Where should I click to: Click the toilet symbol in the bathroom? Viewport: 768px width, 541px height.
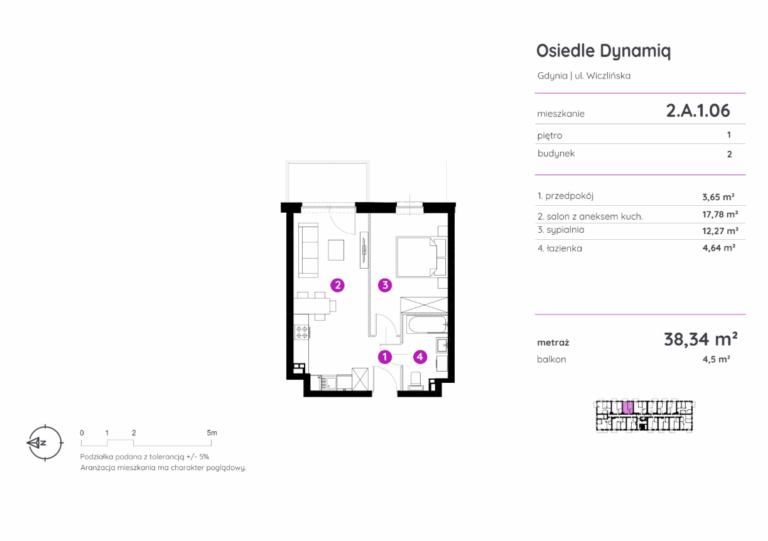coord(417,378)
